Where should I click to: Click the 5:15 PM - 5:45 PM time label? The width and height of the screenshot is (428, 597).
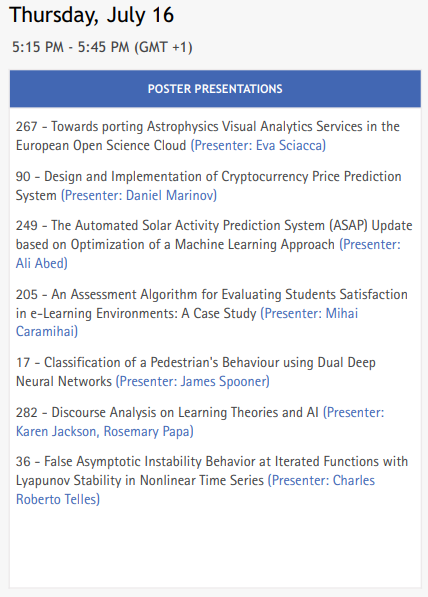[x=102, y=47]
